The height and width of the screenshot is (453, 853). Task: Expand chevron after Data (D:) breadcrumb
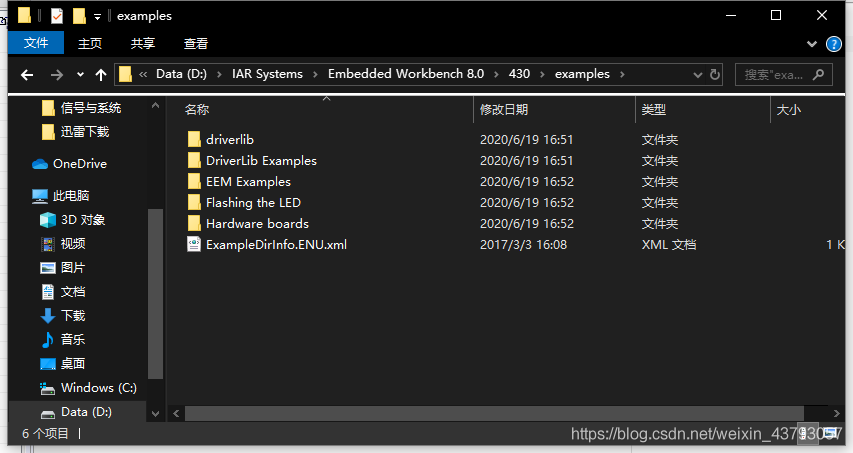tap(219, 75)
